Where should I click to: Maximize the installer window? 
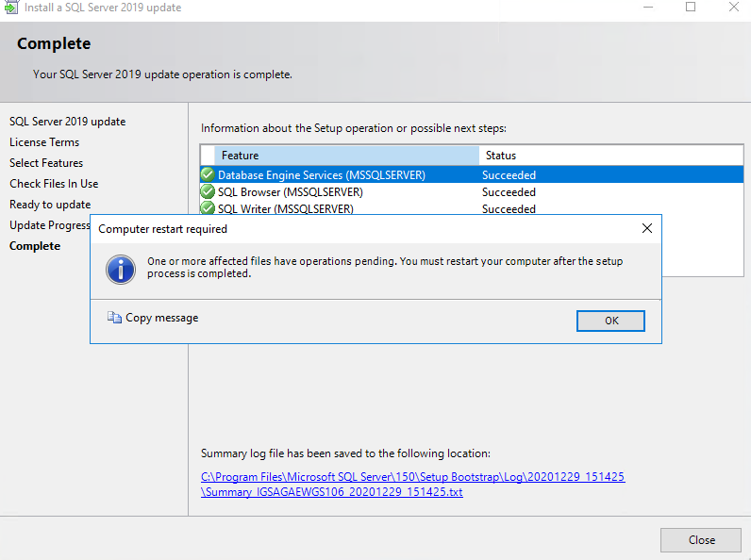[691, 7]
